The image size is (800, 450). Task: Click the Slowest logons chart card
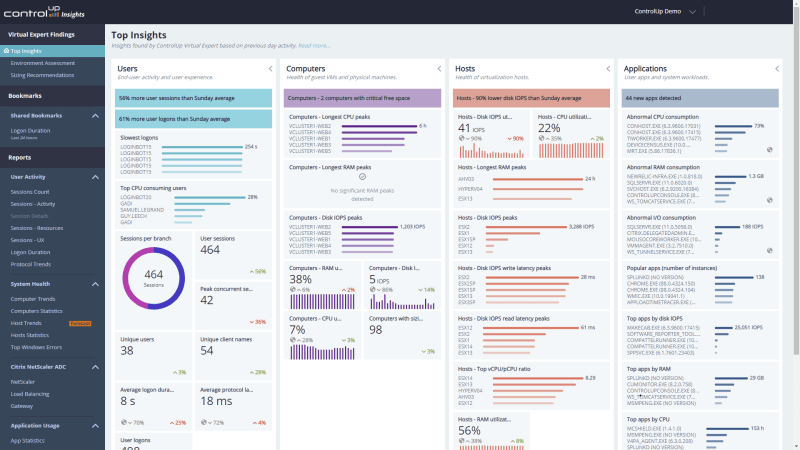coord(193,155)
